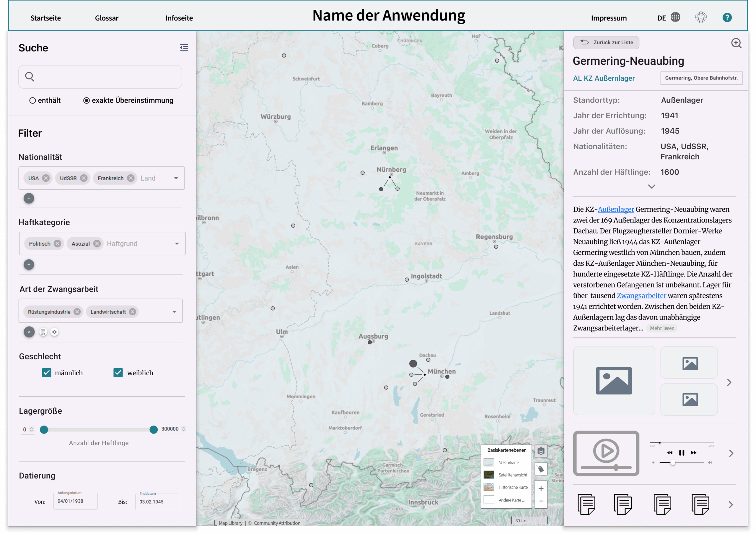This screenshot has width=756, height=534.
Task: Open the Nationalität Land dropdown
Action: pos(176,178)
